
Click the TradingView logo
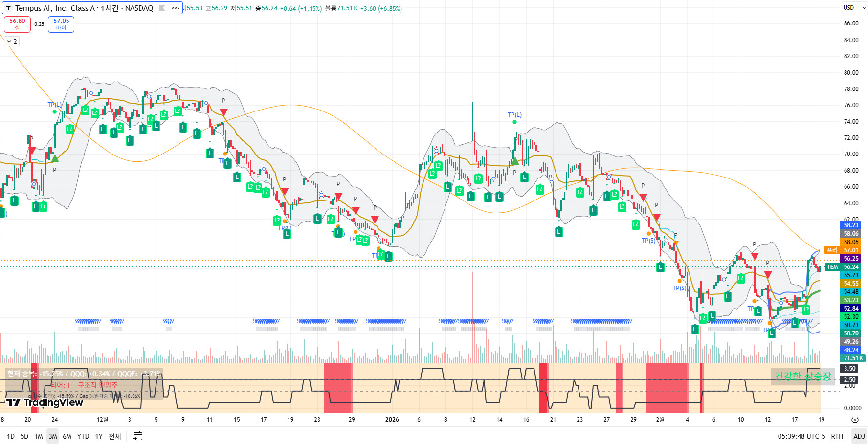(45, 402)
